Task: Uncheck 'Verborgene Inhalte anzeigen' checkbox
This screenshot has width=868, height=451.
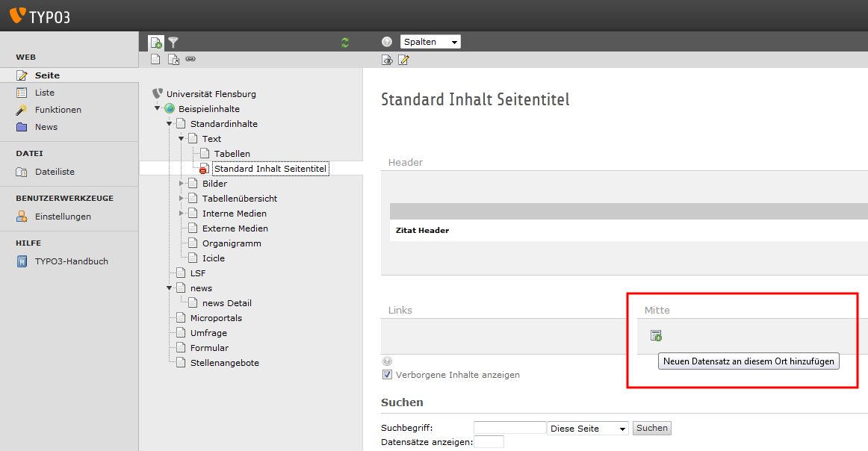Action: (x=387, y=375)
